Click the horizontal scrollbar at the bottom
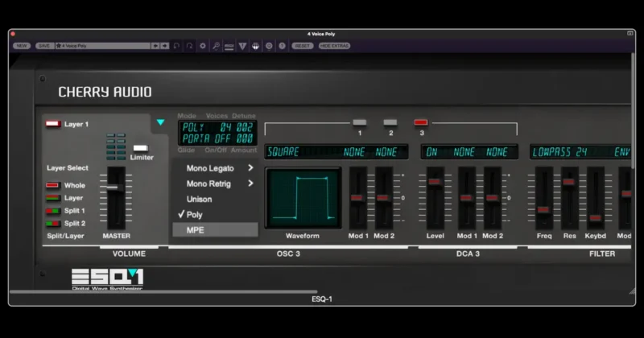The width and height of the screenshot is (644, 338). click(x=163, y=292)
